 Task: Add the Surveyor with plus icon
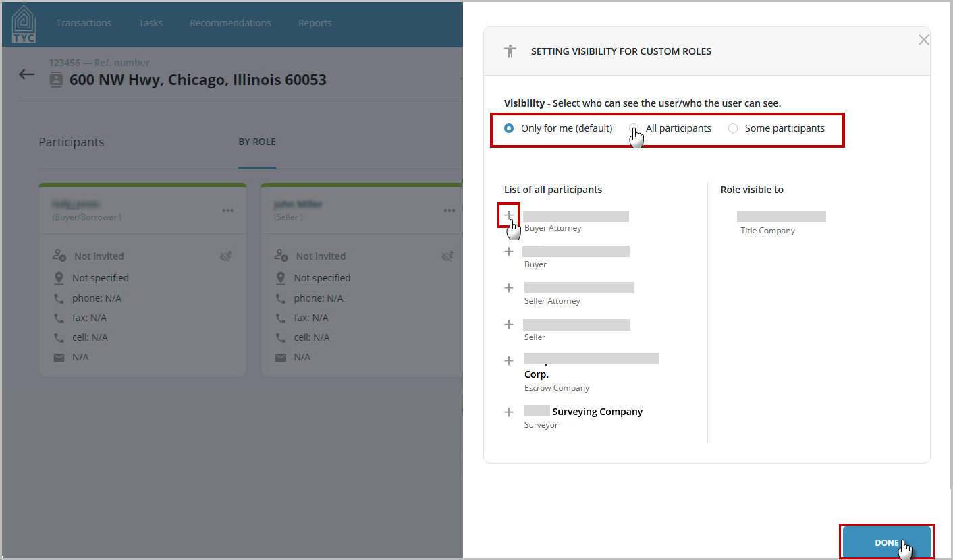point(509,412)
